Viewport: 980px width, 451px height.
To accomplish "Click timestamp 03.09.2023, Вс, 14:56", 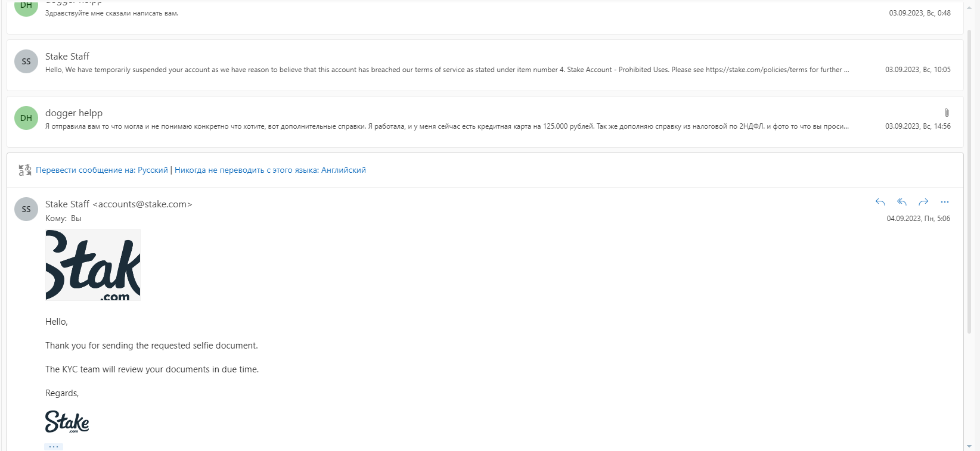I will 918,126.
